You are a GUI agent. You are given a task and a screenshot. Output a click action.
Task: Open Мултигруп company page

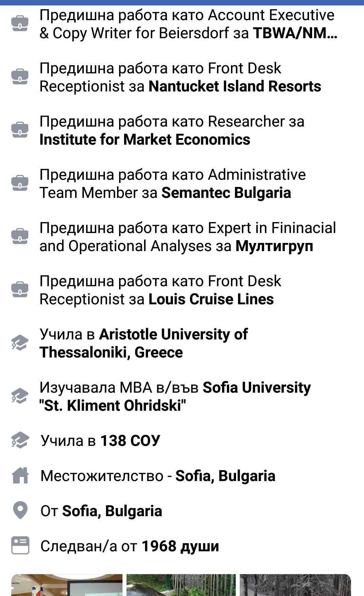pos(274,246)
